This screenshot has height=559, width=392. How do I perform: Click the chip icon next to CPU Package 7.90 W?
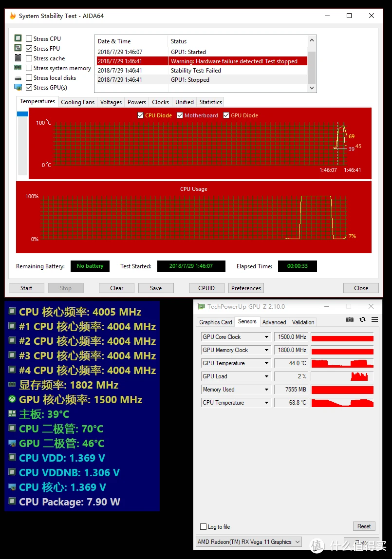click(x=12, y=501)
